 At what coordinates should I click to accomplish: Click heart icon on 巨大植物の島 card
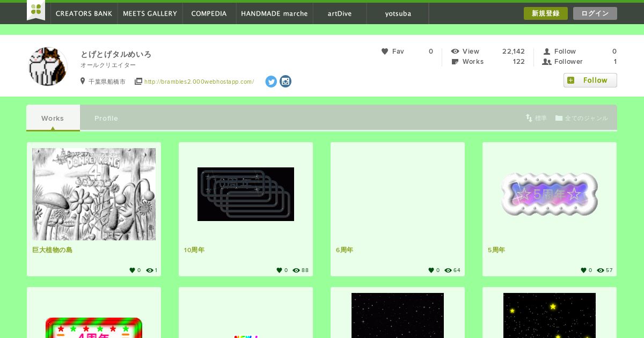(132, 270)
